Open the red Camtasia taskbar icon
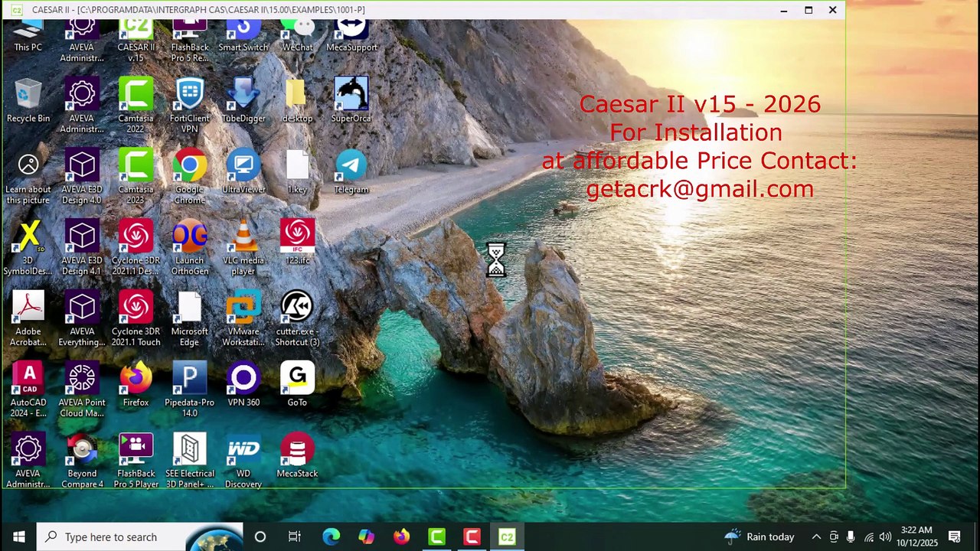The height and width of the screenshot is (551, 980). click(x=472, y=536)
